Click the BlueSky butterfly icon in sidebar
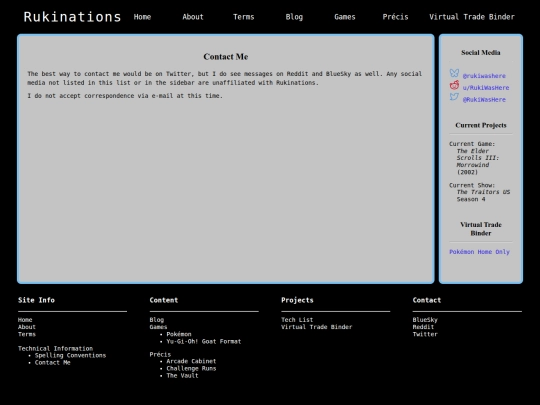The height and width of the screenshot is (405, 540). [454, 73]
